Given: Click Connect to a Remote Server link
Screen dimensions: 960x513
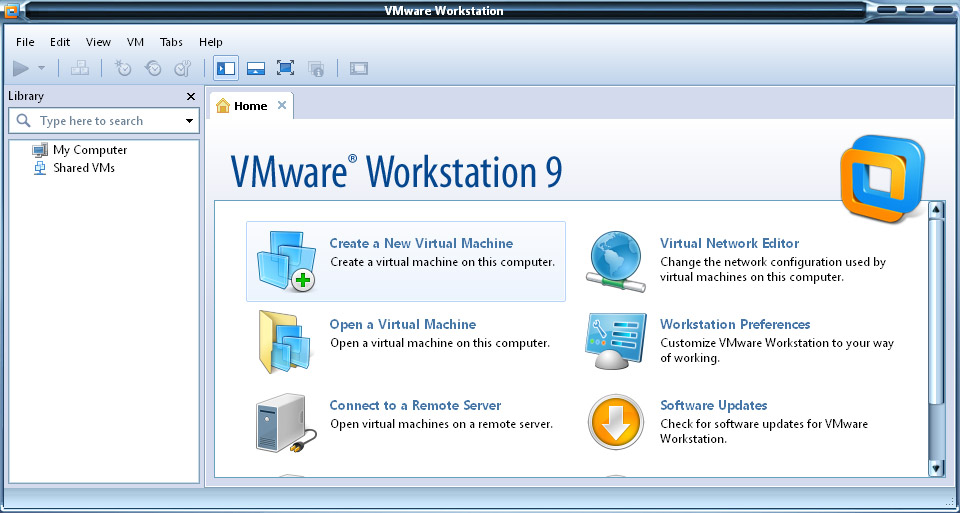Looking at the screenshot, I should [415, 405].
